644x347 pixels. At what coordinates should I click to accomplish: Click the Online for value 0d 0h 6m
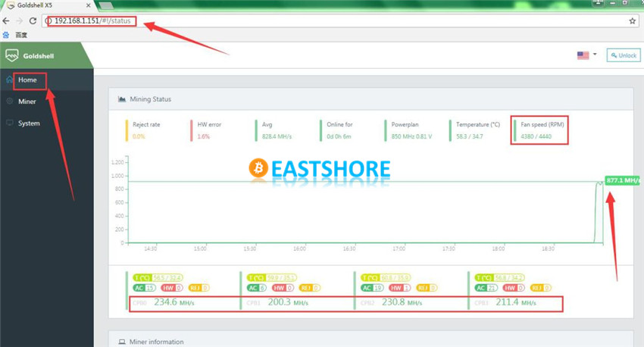(x=339, y=136)
